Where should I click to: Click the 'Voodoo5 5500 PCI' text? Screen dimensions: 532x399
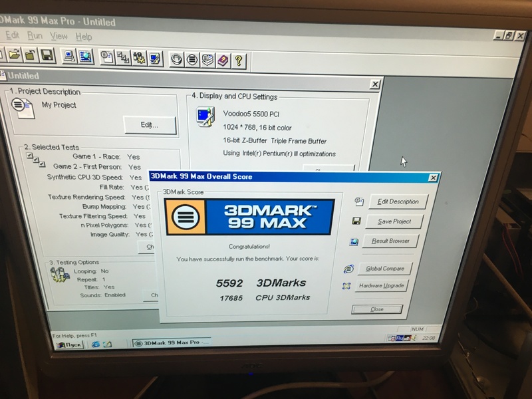(x=251, y=114)
